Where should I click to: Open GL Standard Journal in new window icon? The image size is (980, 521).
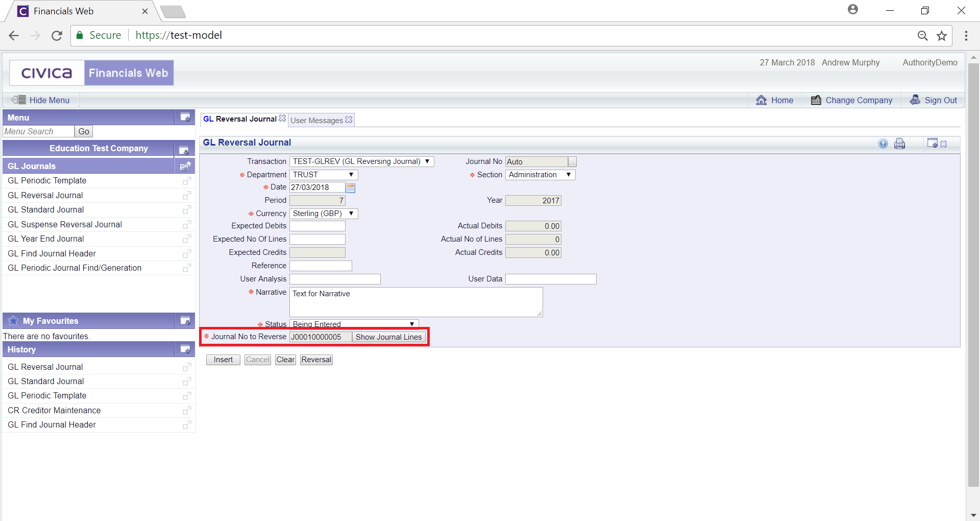tap(187, 210)
